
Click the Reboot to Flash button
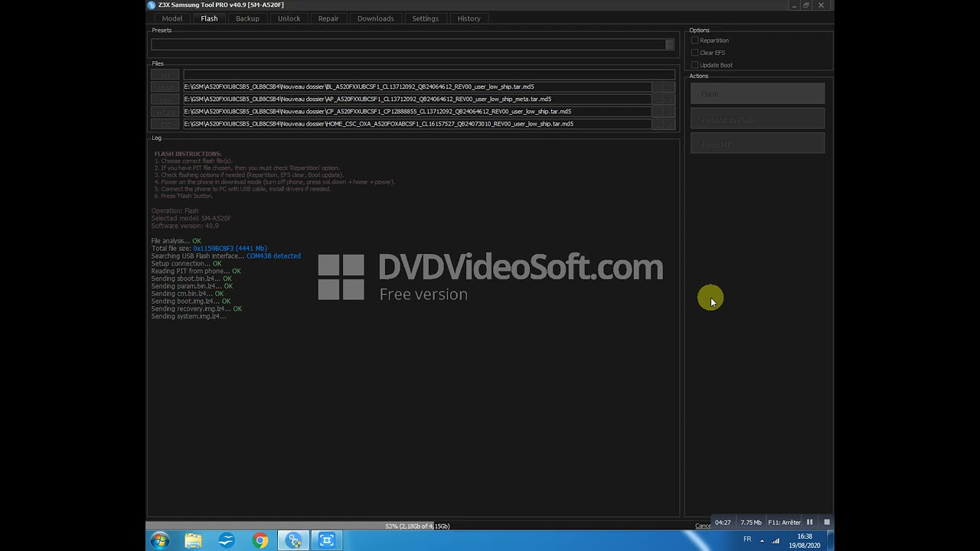(x=757, y=119)
